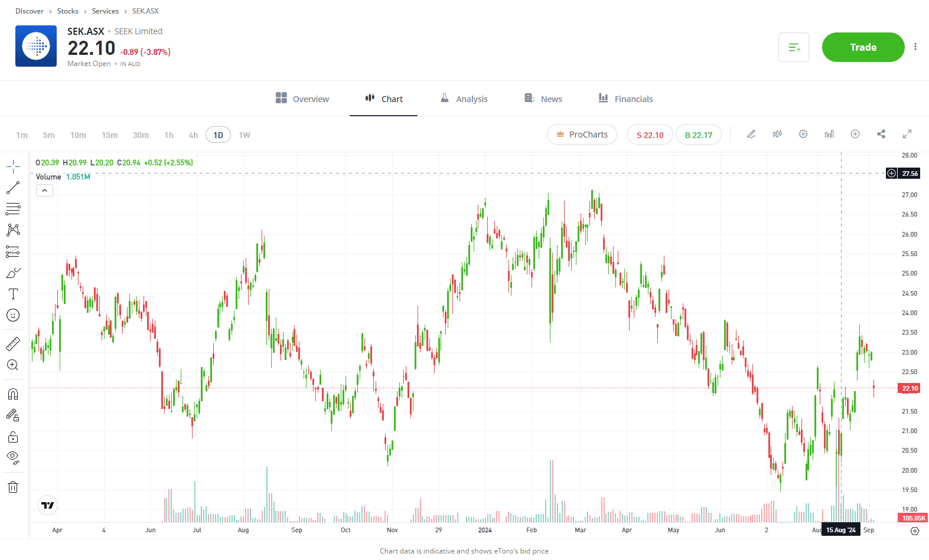Viewport: 929px width, 560px height.
Task: Switch to 15m timeframe
Action: 109,135
